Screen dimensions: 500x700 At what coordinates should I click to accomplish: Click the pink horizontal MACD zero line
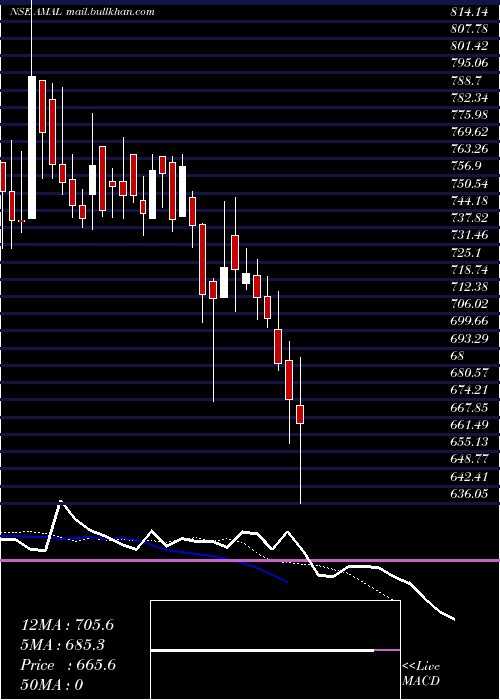tap(250, 560)
